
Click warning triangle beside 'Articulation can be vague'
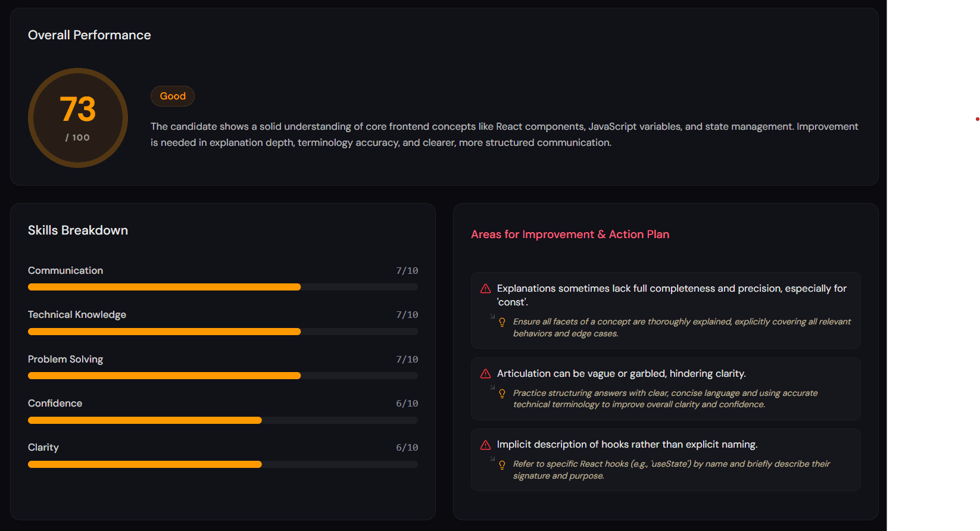pos(485,374)
